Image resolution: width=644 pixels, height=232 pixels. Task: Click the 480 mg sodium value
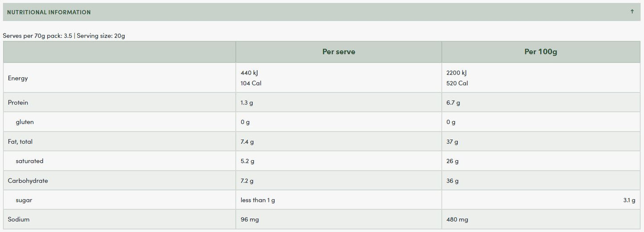457,220
